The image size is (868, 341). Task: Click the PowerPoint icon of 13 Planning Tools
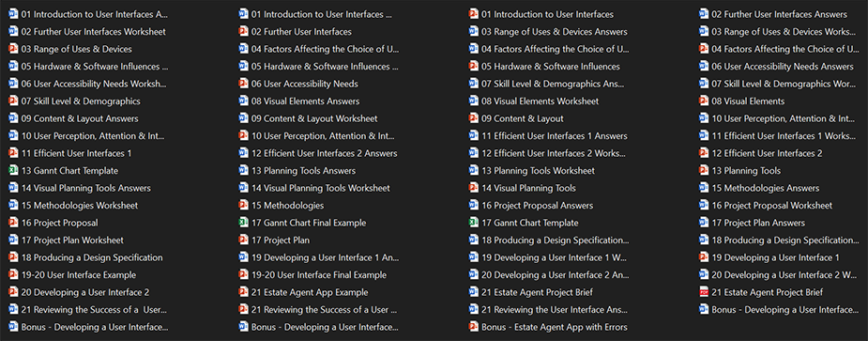[704, 171]
